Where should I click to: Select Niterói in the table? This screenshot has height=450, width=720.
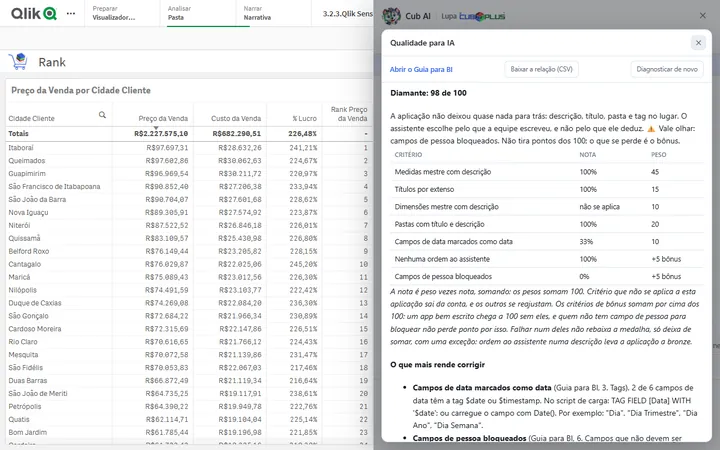coord(19,225)
